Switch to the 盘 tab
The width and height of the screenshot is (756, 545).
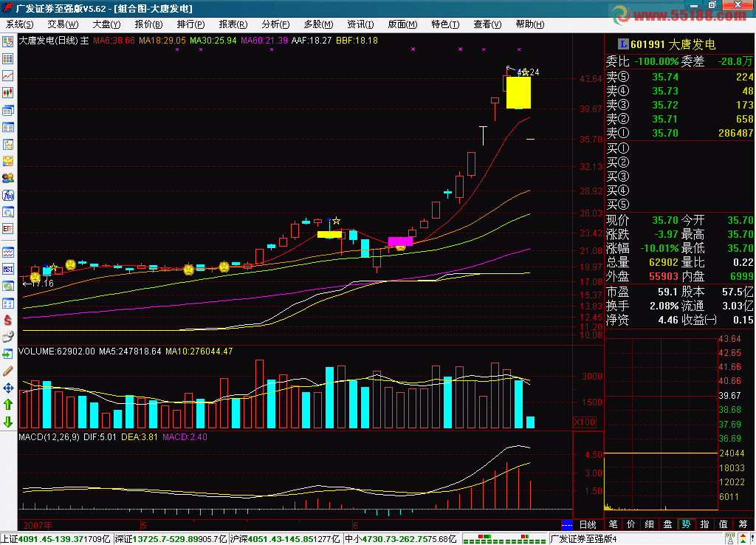(x=667, y=524)
